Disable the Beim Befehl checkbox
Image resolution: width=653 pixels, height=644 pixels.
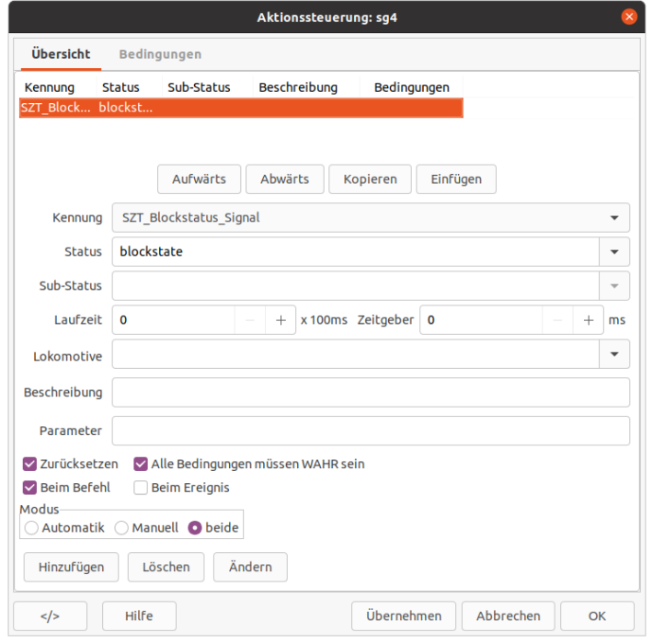point(30,488)
